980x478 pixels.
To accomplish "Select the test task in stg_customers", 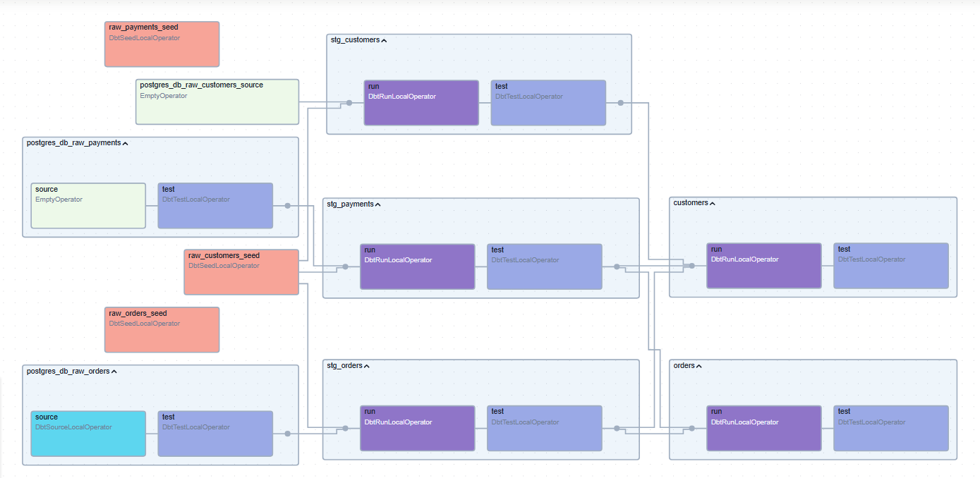I will [548, 103].
